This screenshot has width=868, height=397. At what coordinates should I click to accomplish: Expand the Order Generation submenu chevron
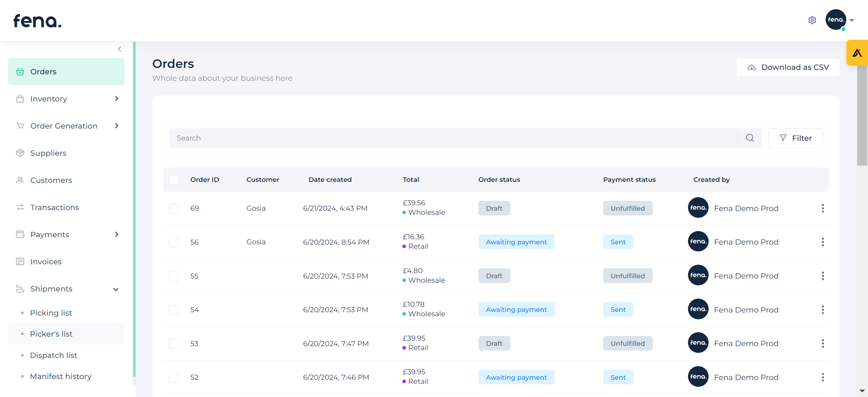pyautogui.click(x=116, y=126)
